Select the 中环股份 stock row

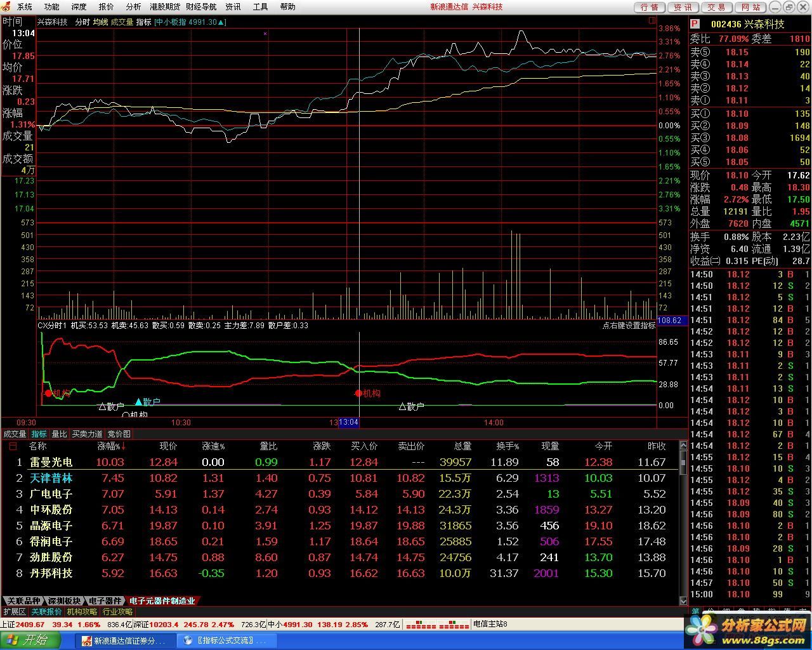[339, 510]
